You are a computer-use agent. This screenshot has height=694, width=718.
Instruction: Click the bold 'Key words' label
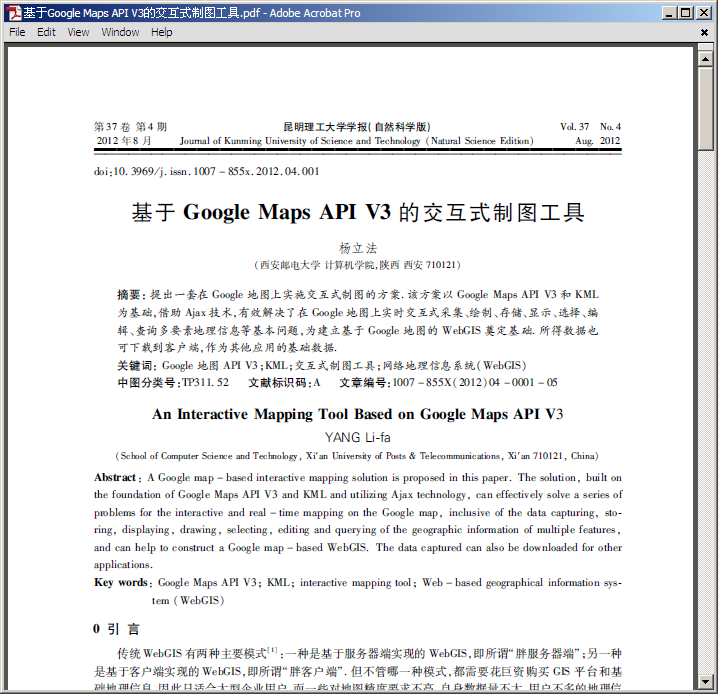[x=121, y=583]
